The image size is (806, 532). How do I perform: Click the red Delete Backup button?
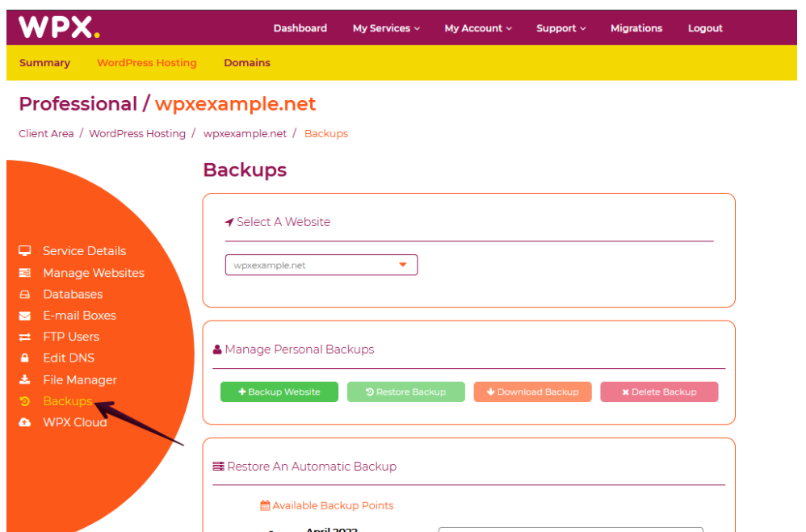pyautogui.click(x=659, y=392)
